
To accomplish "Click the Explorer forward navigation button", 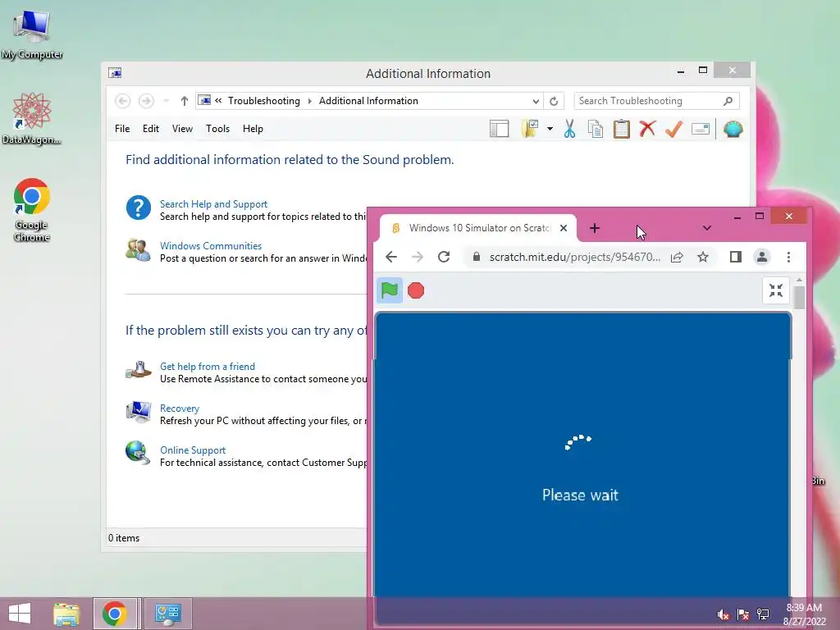I will [x=146, y=101].
